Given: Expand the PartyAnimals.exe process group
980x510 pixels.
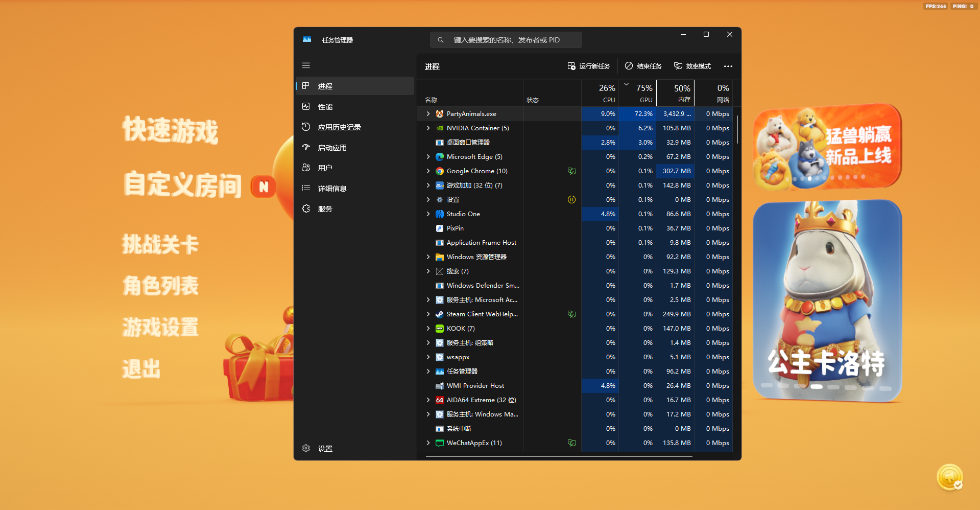Looking at the screenshot, I should [428, 114].
